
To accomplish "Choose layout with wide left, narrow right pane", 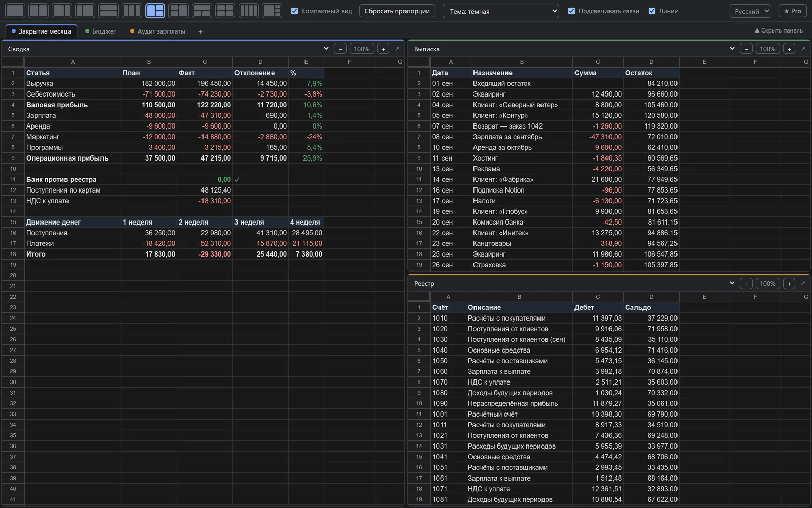I will [x=62, y=11].
